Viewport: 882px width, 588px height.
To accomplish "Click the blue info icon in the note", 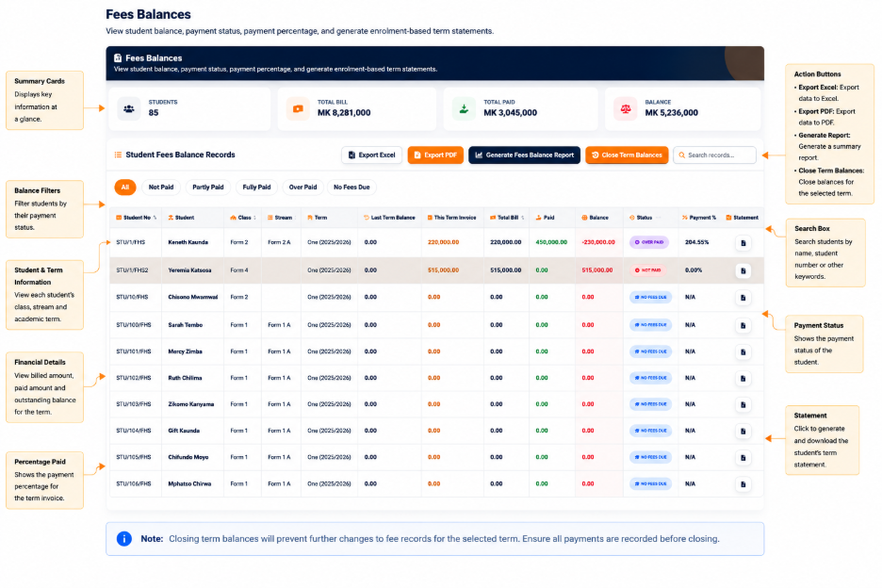I will click(x=124, y=538).
